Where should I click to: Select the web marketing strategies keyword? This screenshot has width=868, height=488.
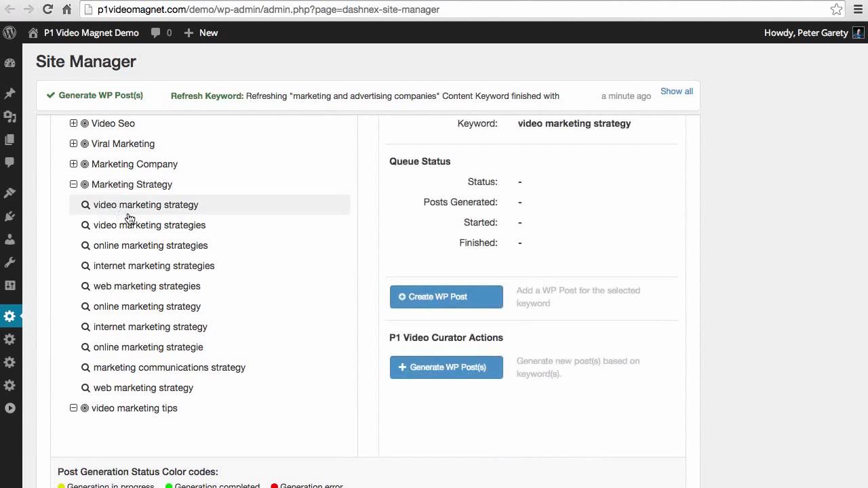coord(147,286)
